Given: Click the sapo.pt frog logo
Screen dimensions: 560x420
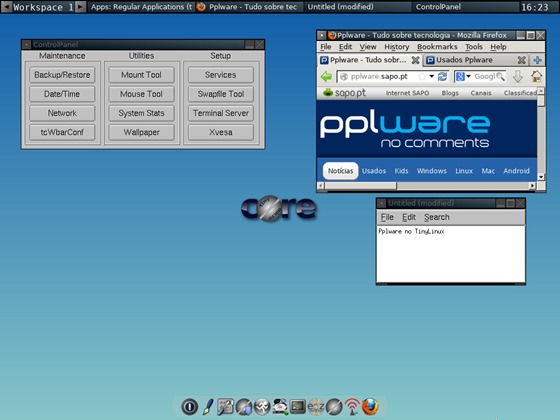Looking at the screenshot, I should [x=344, y=93].
